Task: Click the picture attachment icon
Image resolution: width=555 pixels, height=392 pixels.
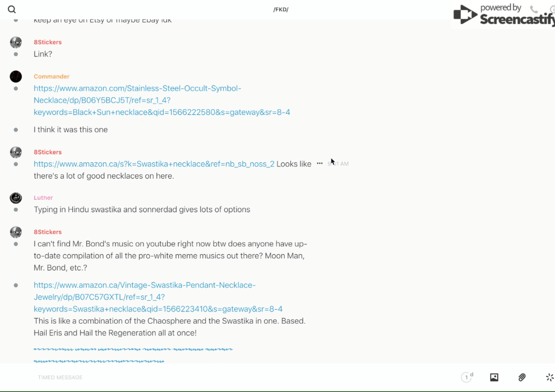Action: click(x=494, y=377)
